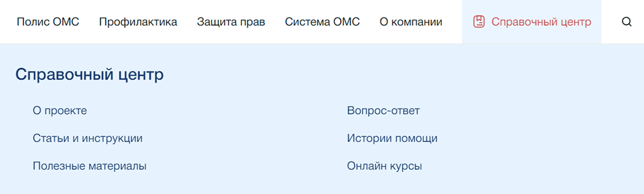Open the Полис ОМС menu
644x194 pixels.
tap(48, 22)
